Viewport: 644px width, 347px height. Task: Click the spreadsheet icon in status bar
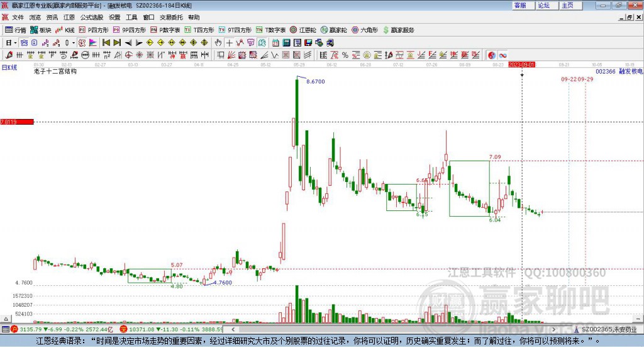click(x=5, y=329)
